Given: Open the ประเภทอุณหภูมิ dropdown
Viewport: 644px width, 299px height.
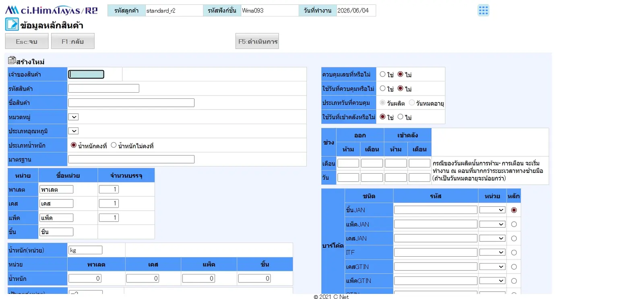Looking at the screenshot, I should (x=73, y=131).
